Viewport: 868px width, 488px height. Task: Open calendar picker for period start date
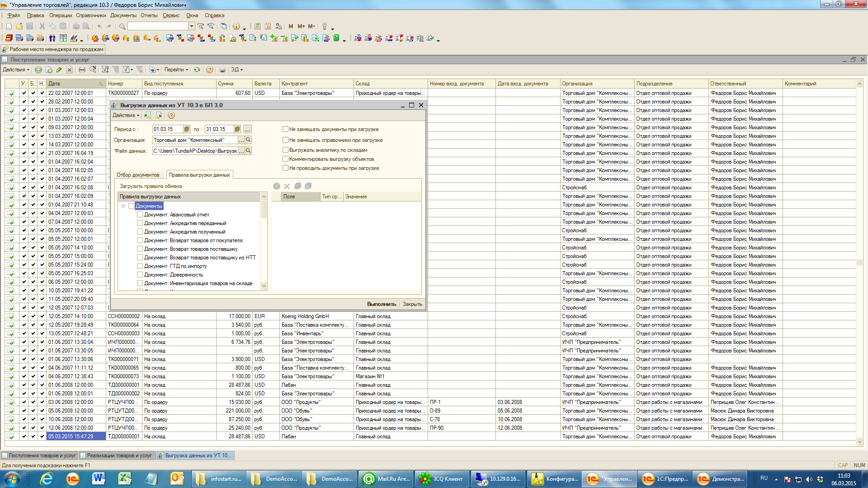(x=187, y=129)
